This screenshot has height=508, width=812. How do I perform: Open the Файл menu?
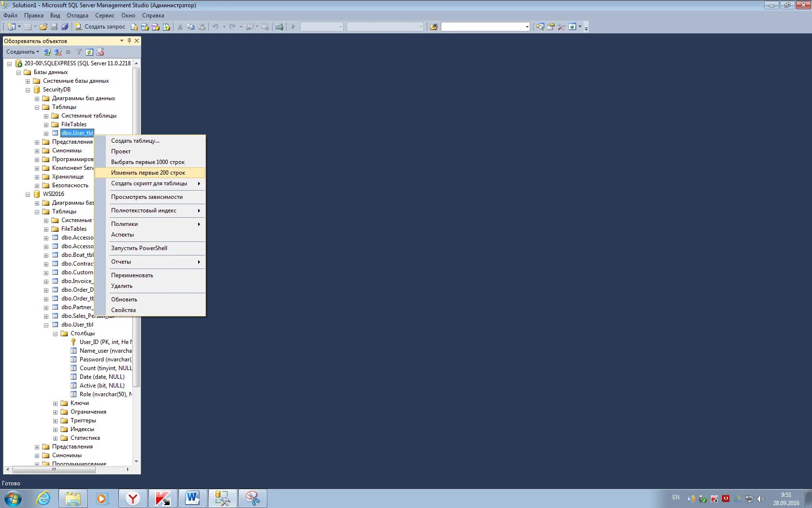(10, 15)
